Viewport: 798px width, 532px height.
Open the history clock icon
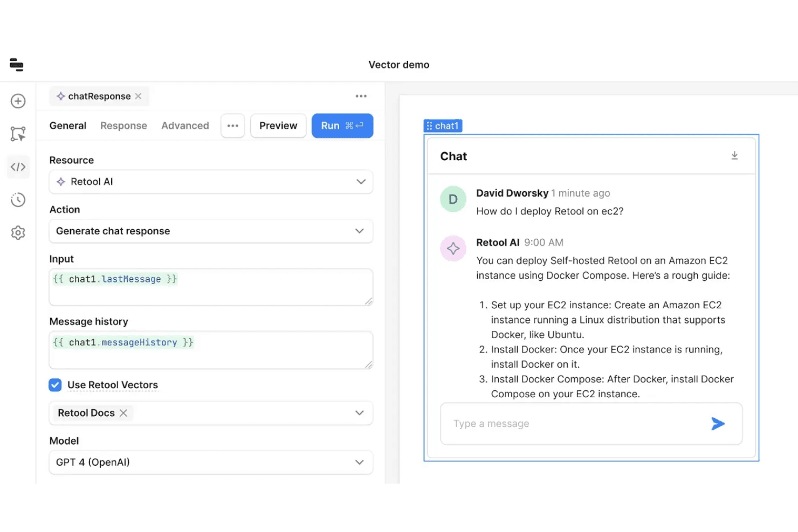tap(18, 199)
